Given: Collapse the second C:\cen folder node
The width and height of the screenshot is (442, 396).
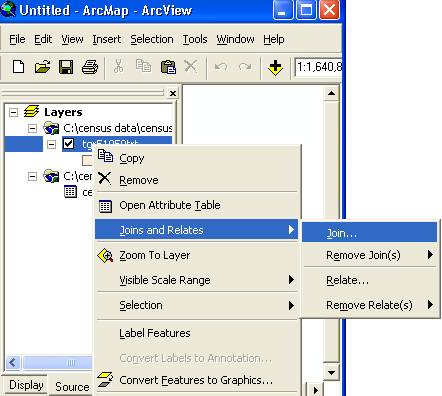Looking at the screenshot, I should (32, 176).
